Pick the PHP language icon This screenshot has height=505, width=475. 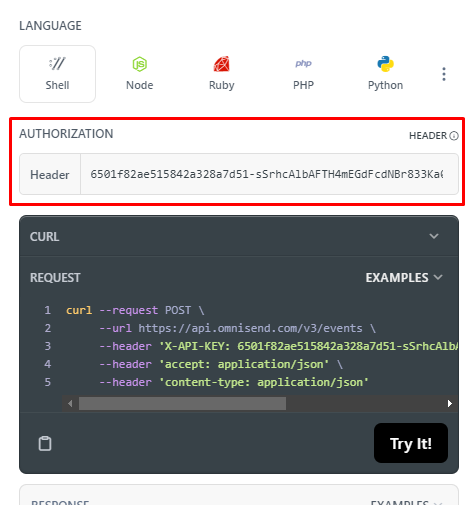point(303,63)
